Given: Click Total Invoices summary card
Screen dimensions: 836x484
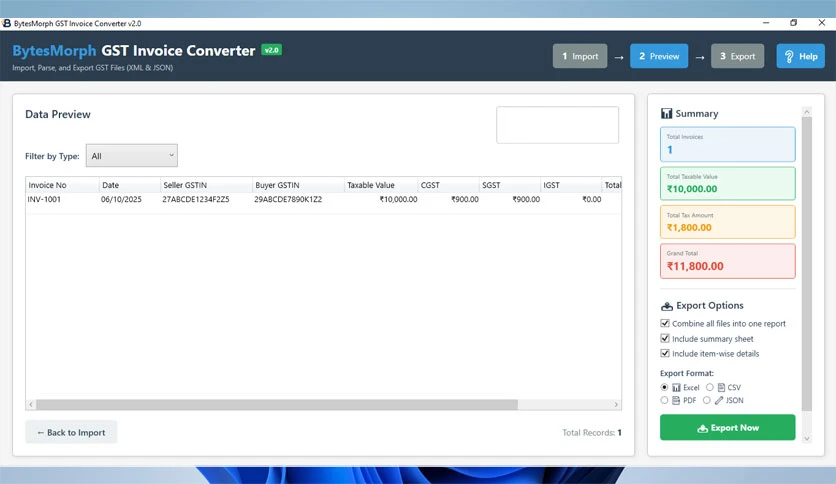Looking at the screenshot, I should 727,144.
